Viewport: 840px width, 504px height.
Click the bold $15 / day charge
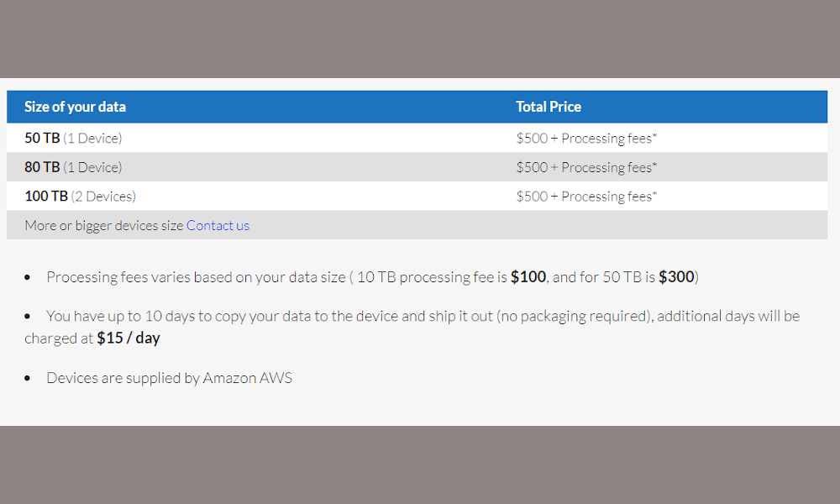coord(129,338)
